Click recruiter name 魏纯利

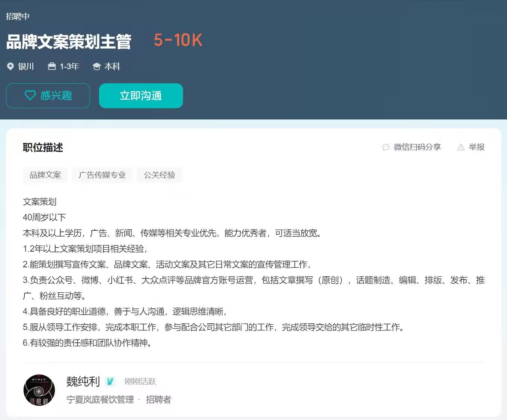[83, 381]
